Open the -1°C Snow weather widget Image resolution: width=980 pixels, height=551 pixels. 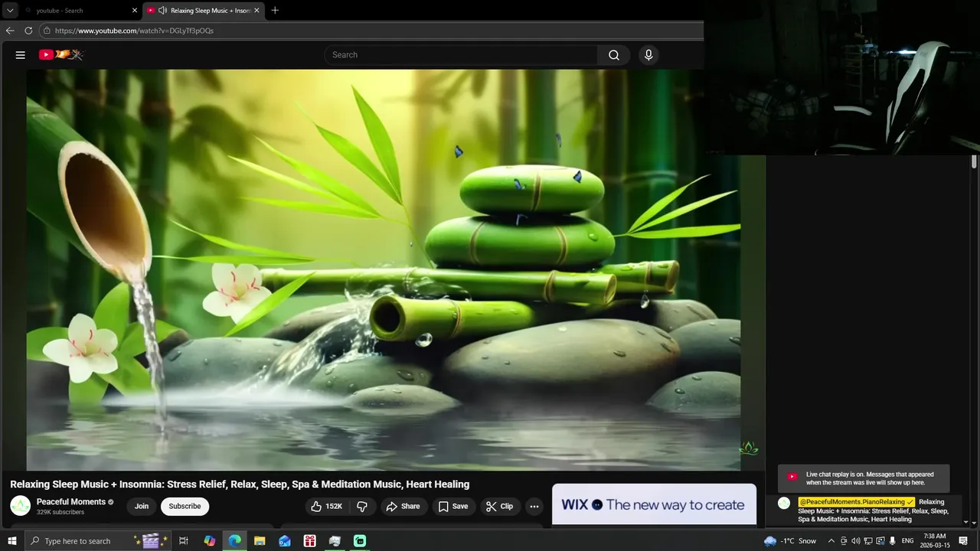coord(790,541)
